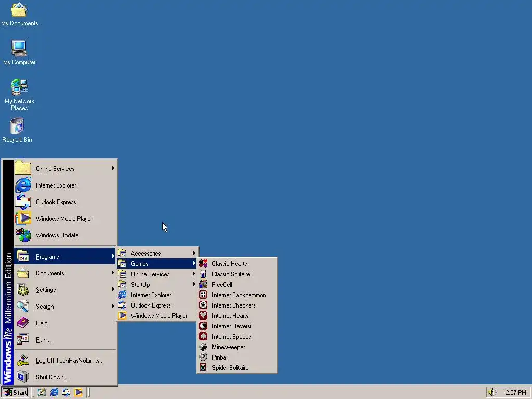This screenshot has height=399, width=532.
Task: Select Programs in the Start menu
Action: point(65,256)
